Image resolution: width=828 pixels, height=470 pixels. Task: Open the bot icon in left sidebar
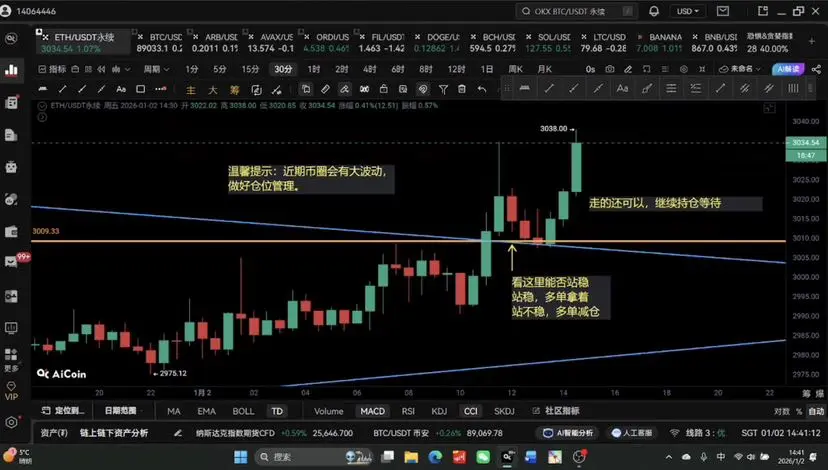pos(11,167)
